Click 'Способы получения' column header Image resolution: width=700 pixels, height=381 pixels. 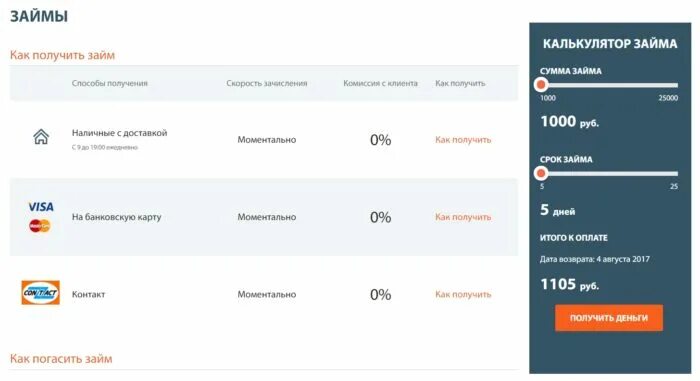coord(110,84)
